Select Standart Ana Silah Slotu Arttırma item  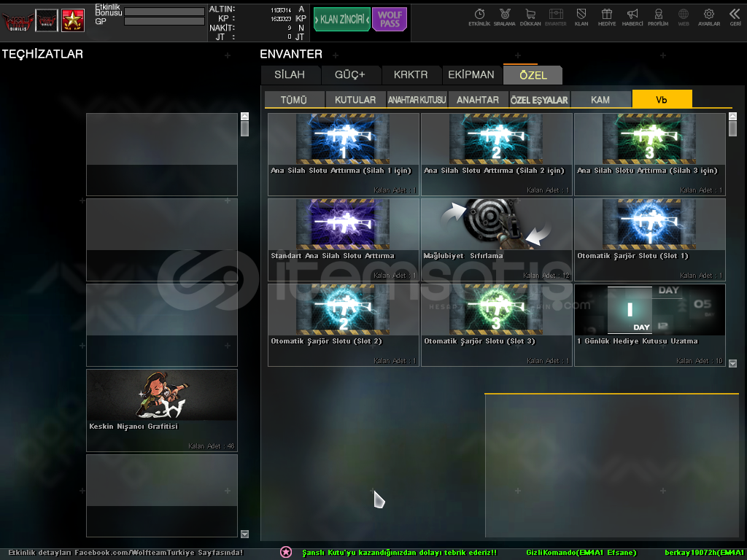344,239
